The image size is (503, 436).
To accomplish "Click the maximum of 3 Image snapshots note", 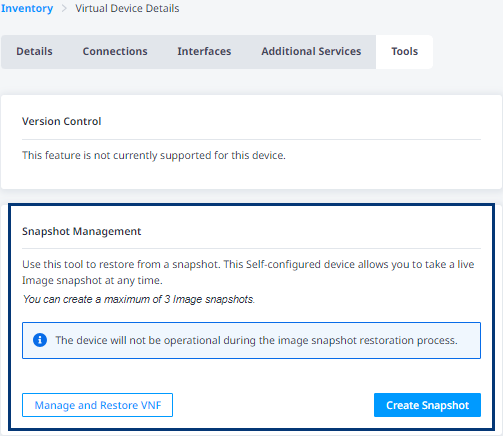I will point(139,299).
